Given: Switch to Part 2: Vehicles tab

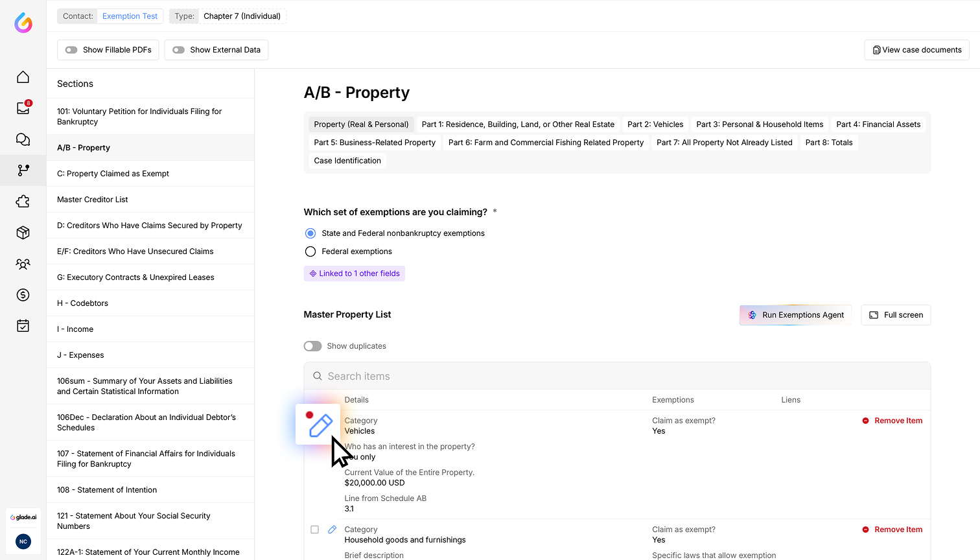Looking at the screenshot, I should [655, 124].
